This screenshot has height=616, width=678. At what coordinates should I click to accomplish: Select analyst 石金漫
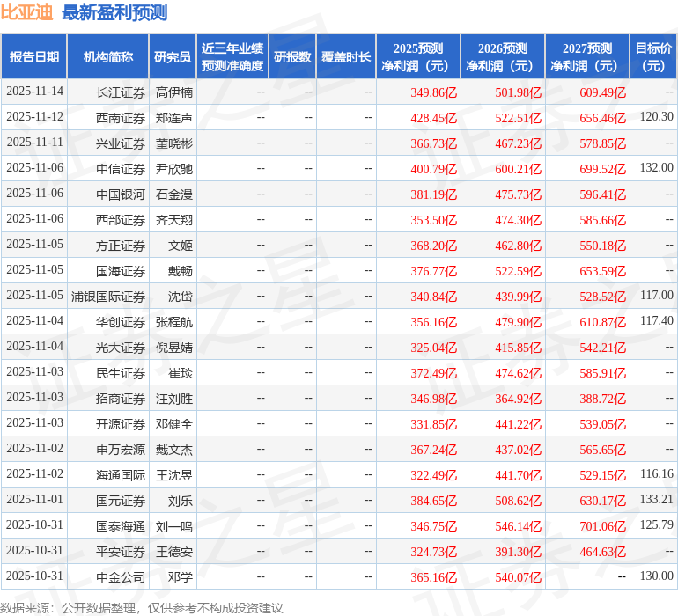(174, 194)
